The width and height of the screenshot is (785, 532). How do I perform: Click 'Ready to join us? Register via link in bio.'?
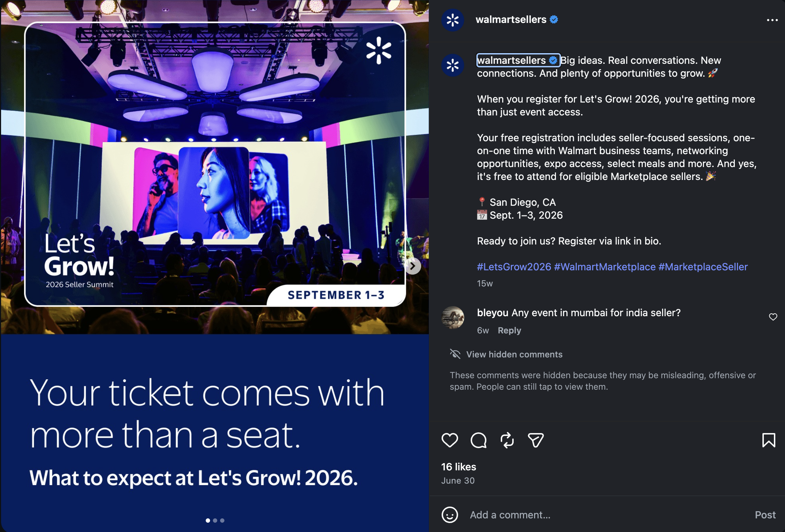coord(569,241)
